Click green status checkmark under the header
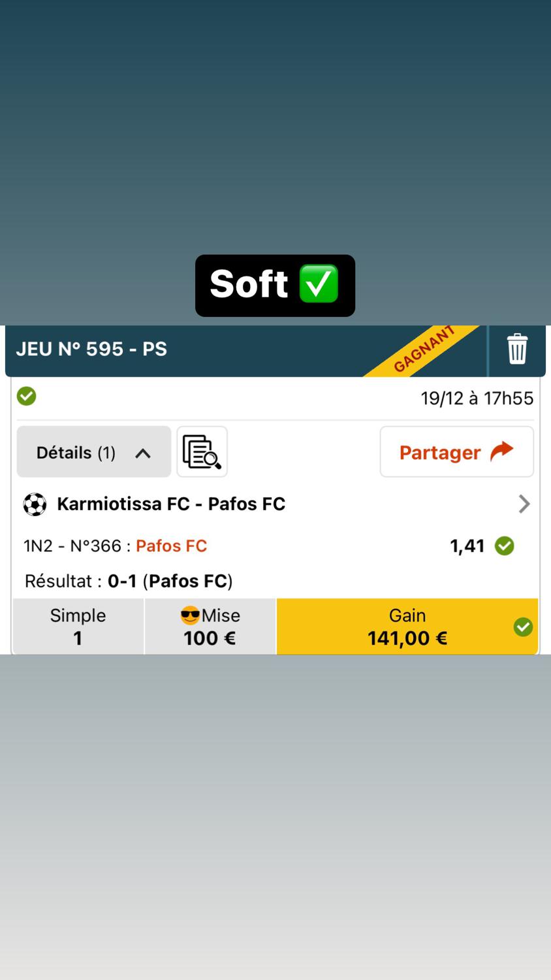Image resolution: width=551 pixels, height=980 pixels. (x=27, y=396)
